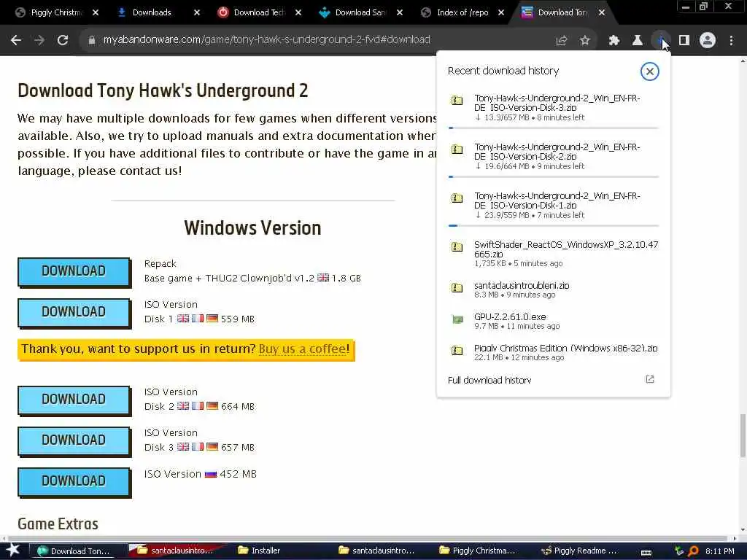Image resolution: width=747 pixels, height=560 pixels.
Task: Open Piggly Christma... taskbar folder
Action: pos(477,551)
